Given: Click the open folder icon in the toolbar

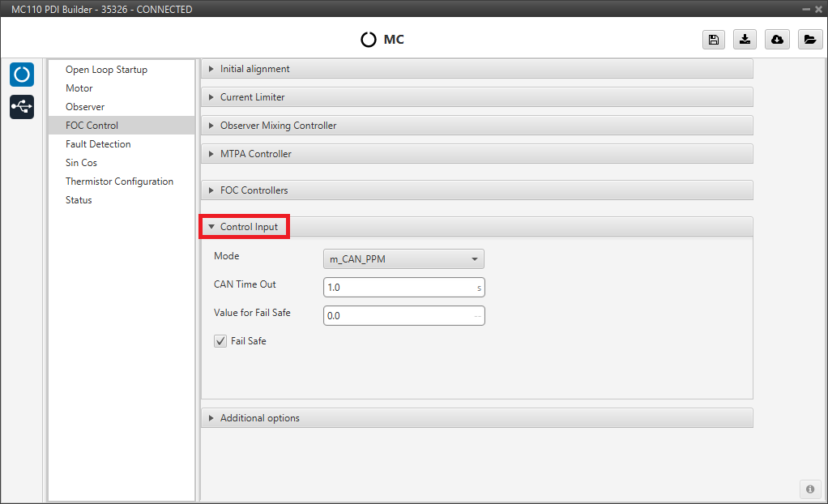Looking at the screenshot, I should [809, 40].
